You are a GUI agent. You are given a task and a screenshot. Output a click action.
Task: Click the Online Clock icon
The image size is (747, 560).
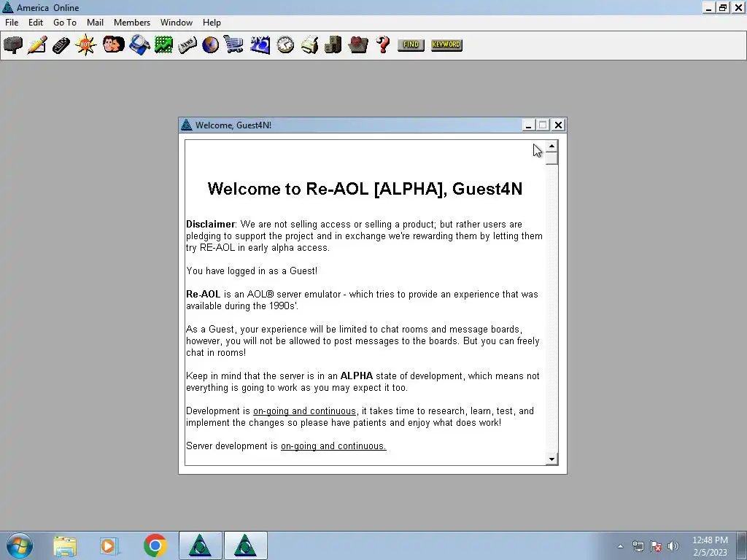tap(285, 44)
